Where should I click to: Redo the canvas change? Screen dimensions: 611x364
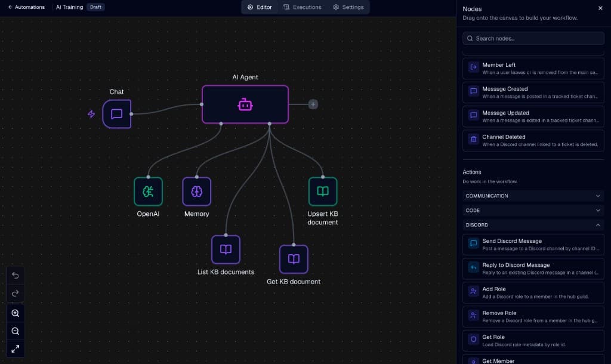(15, 293)
